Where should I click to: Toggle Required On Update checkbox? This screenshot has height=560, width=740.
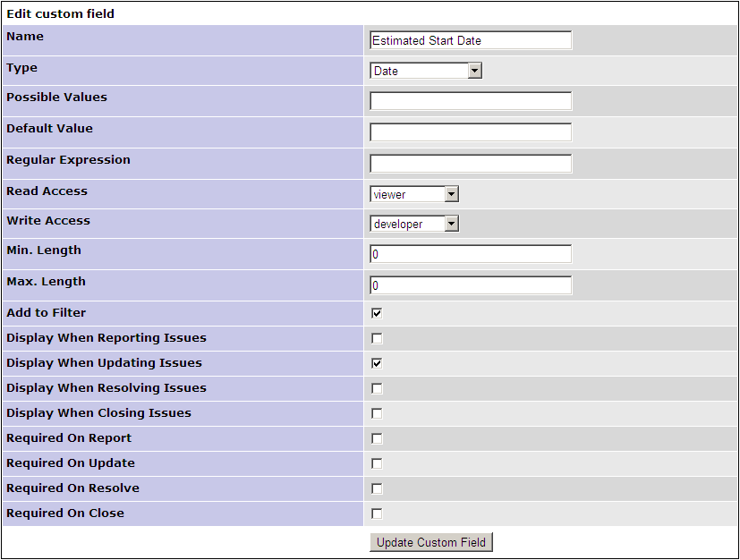tap(377, 463)
